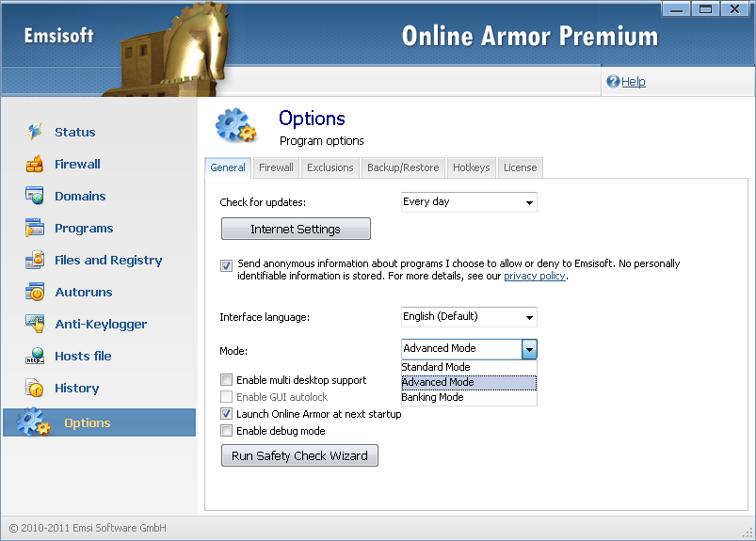Image resolution: width=756 pixels, height=541 pixels.
Task: Click the Mode dropdown arrow button
Action: coord(529,349)
